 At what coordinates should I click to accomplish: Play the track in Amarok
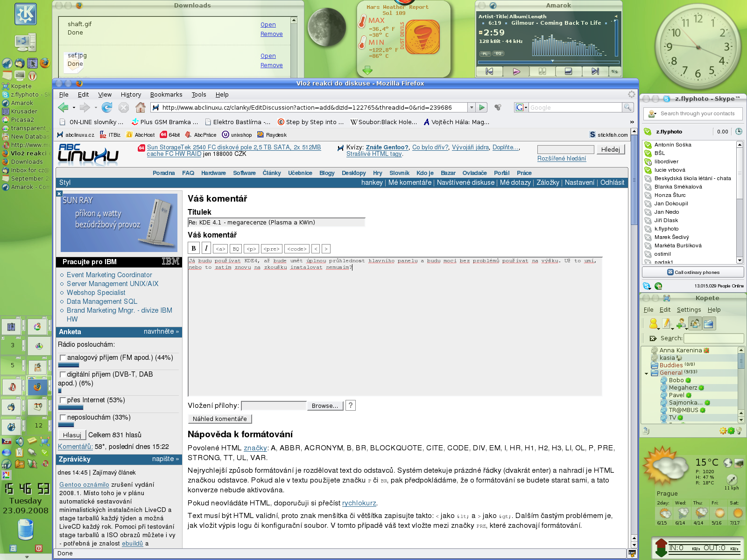pyautogui.click(x=516, y=71)
